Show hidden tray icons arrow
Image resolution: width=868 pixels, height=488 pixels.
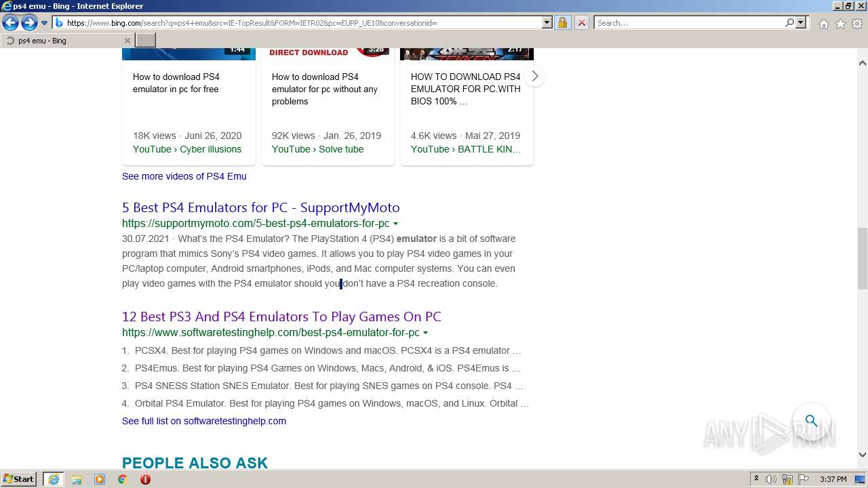[x=757, y=479]
